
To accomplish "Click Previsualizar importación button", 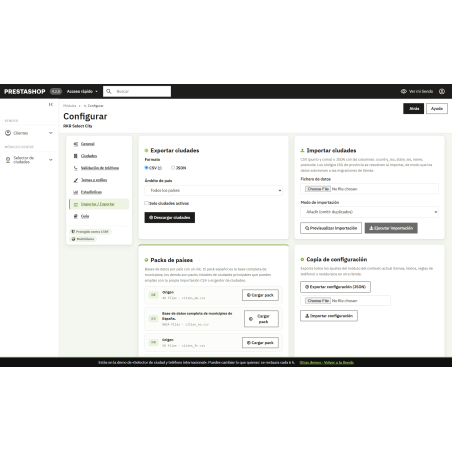I will tap(331, 228).
